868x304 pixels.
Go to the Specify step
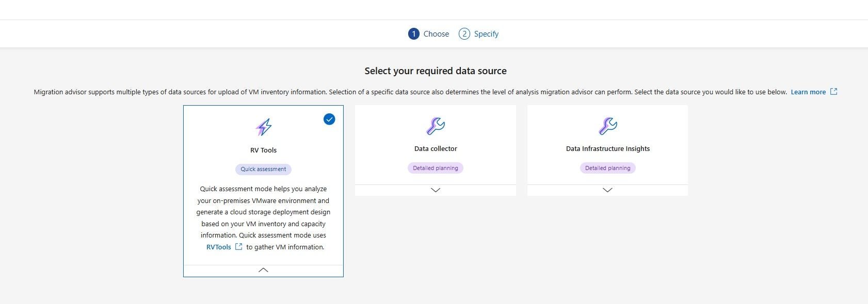[486, 34]
